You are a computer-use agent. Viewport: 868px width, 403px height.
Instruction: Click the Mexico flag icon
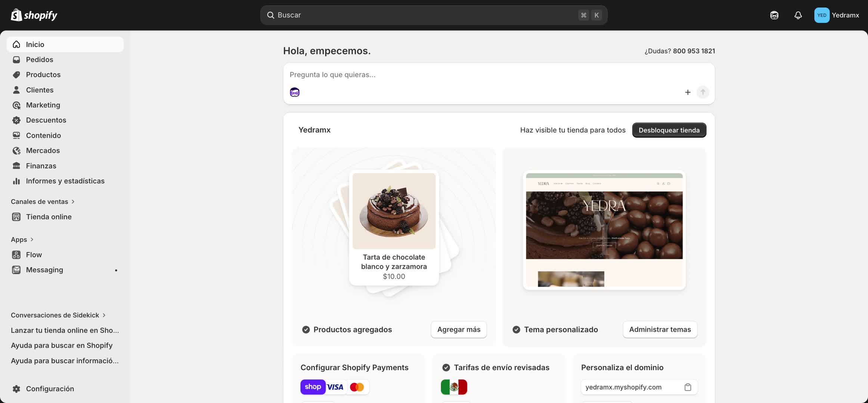[454, 387]
